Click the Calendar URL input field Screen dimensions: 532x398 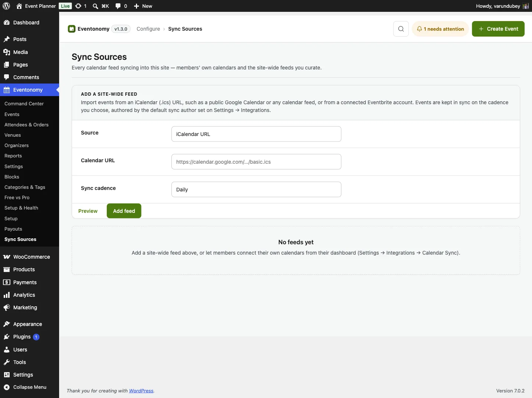256,162
